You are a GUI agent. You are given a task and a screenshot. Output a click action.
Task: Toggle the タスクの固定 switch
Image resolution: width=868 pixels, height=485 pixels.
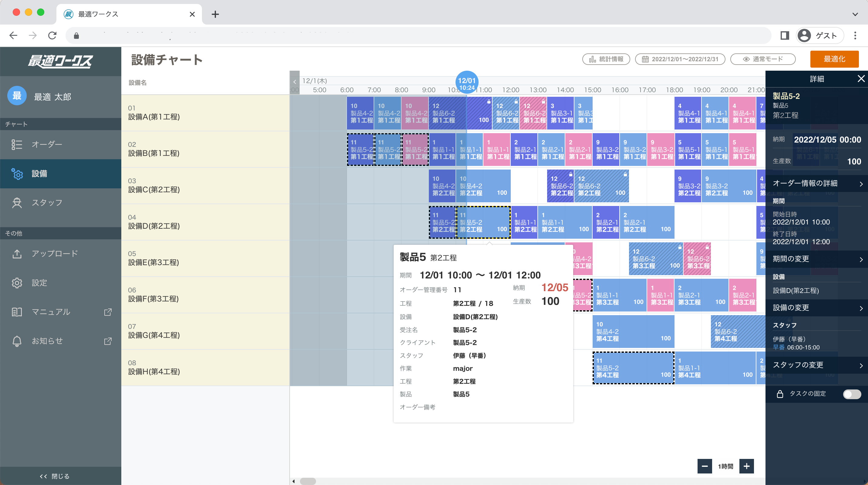852,394
